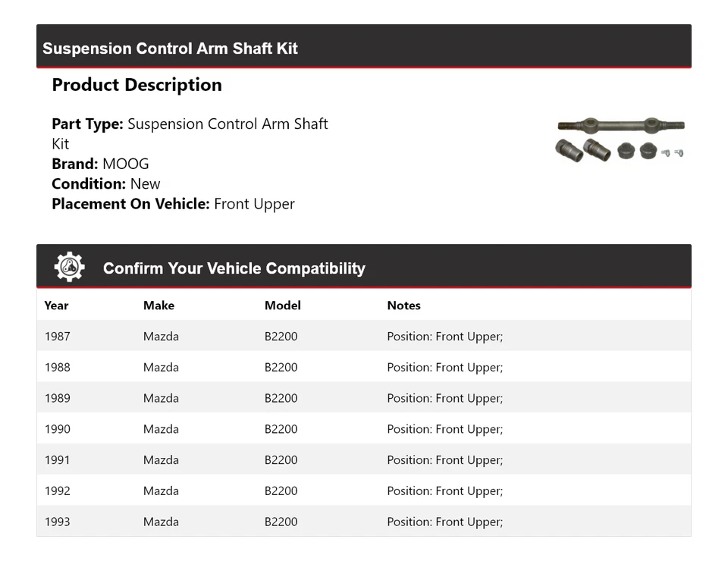Image resolution: width=728 pixels, height=561 pixels.
Task: Click the gear icon beside Confirm Your Vehicle Compatibility
Action: tap(69, 267)
